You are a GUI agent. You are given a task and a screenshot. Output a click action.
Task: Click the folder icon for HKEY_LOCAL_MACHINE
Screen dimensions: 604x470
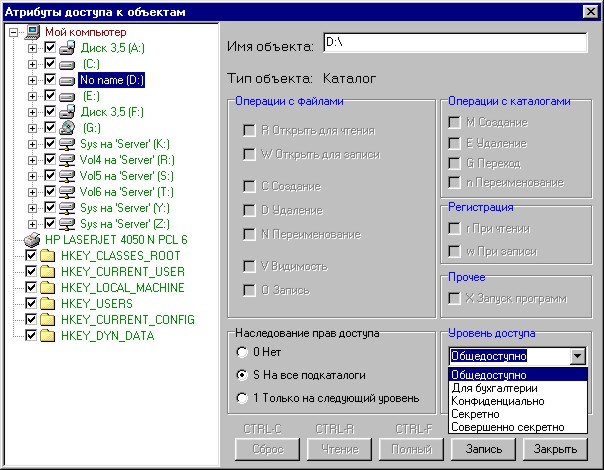[48, 288]
